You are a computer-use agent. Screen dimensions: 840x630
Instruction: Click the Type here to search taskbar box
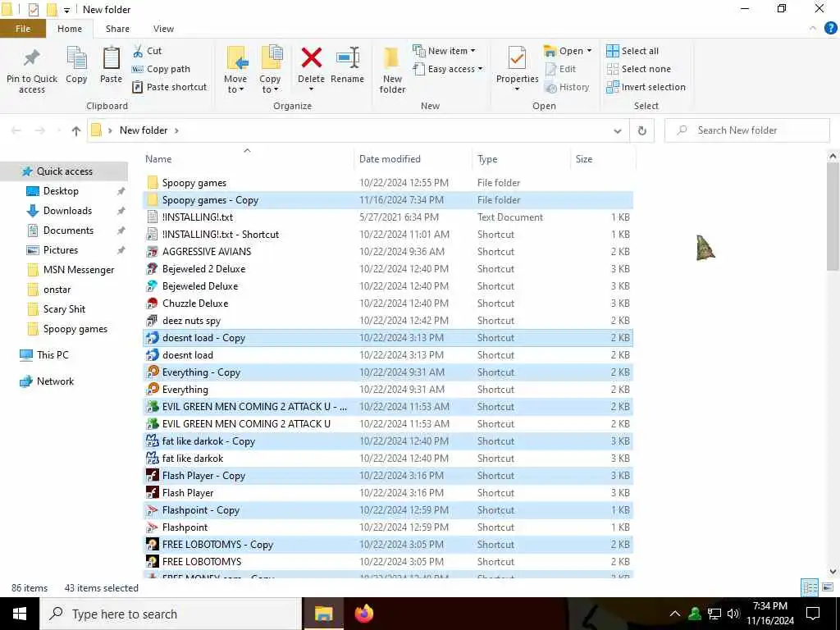pyautogui.click(x=171, y=614)
